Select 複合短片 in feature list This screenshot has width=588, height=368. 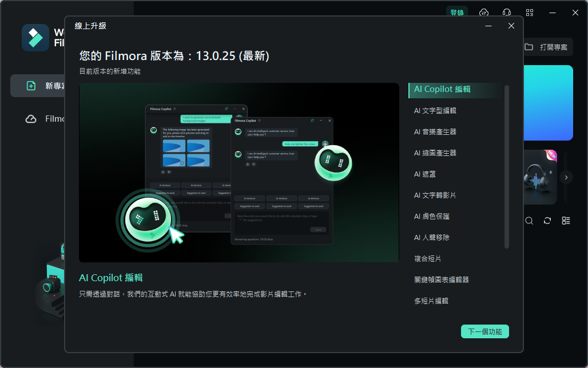427,259
